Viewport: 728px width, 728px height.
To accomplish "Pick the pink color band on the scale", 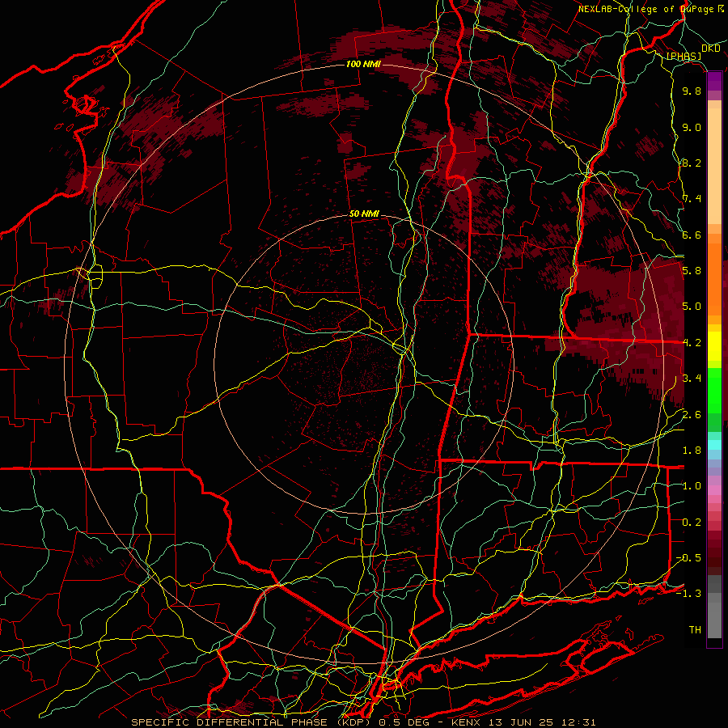I will 714,490.
